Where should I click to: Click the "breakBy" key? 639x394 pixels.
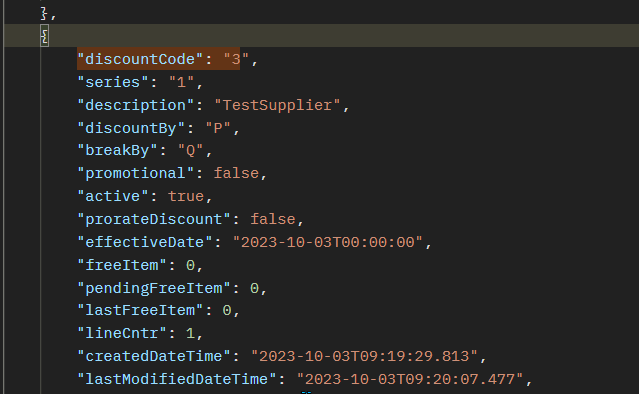(117, 151)
